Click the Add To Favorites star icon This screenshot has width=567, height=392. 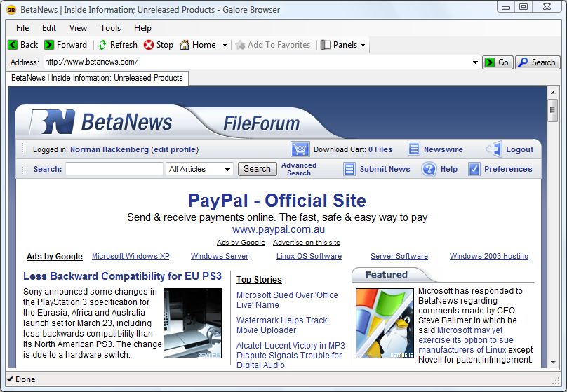click(240, 45)
